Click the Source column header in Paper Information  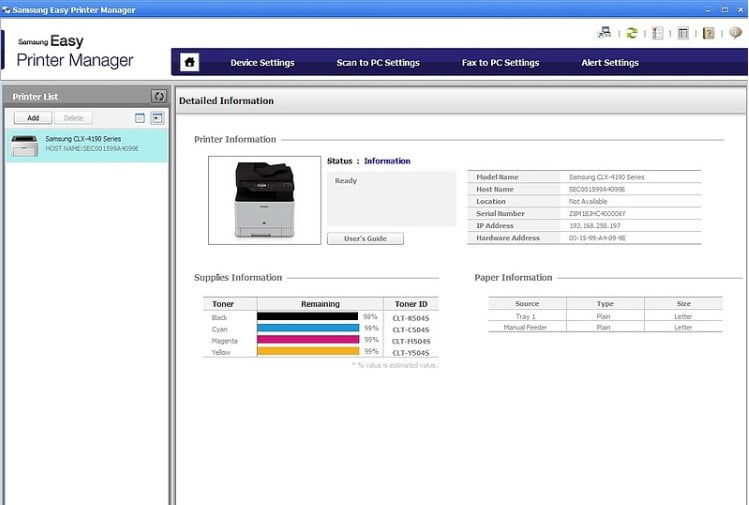[x=527, y=303]
